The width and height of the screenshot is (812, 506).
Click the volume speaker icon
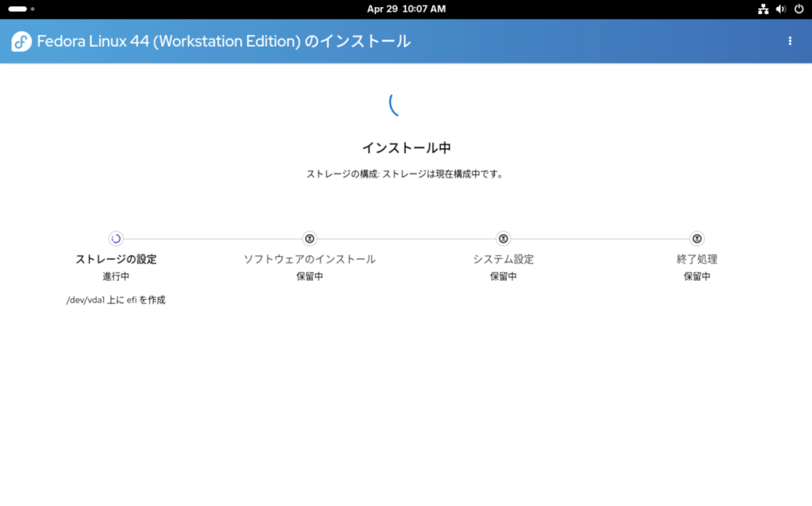(x=781, y=10)
